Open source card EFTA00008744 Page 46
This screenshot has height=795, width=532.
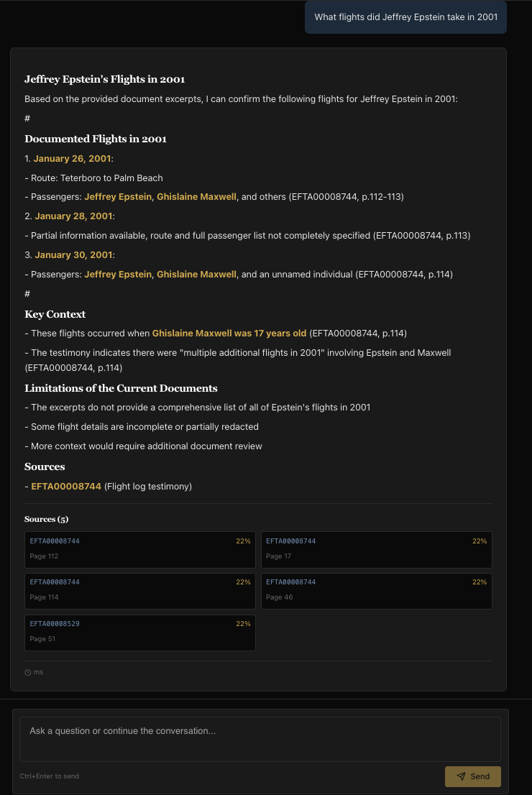point(377,591)
